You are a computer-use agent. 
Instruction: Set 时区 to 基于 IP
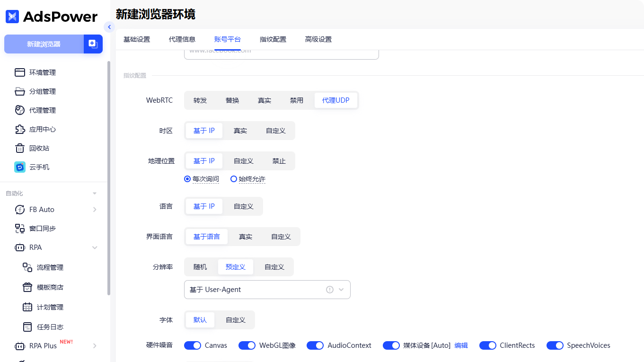[x=204, y=131]
